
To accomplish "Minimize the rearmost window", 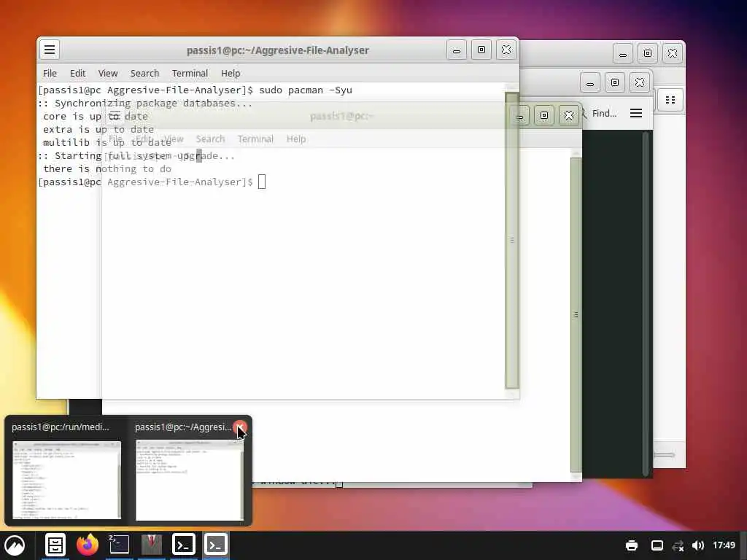I will pos(623,53).
